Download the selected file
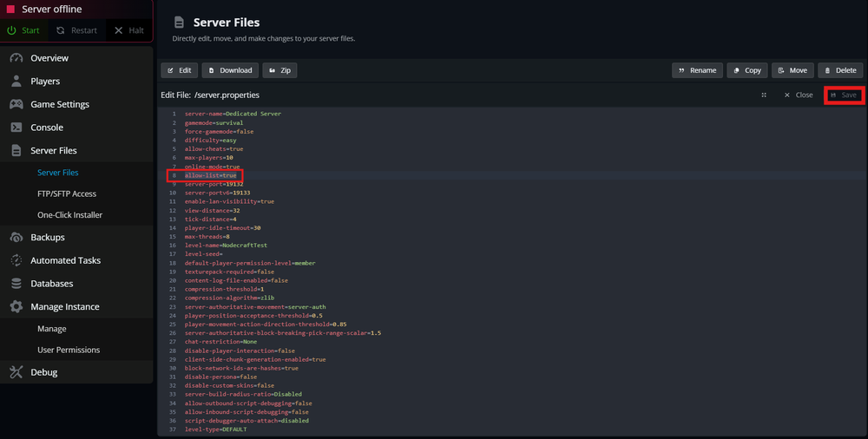Viewport: 868px width, 439px height. [230, 70]
